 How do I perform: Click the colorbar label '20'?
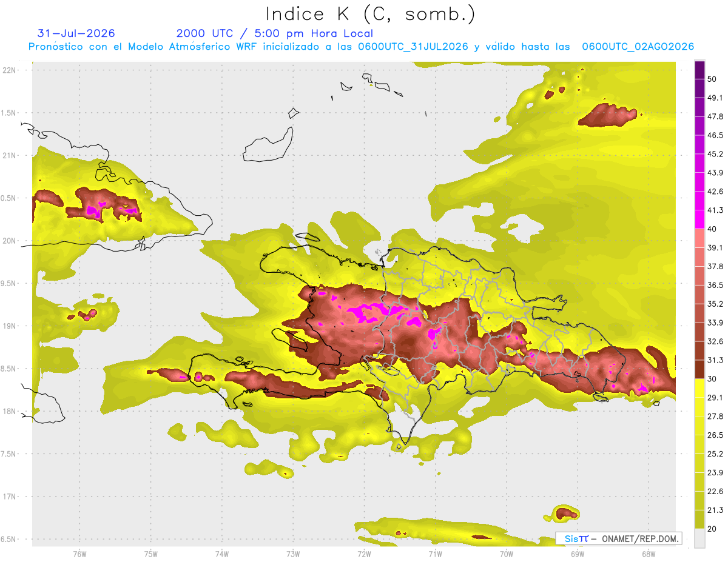click(712, 529)
